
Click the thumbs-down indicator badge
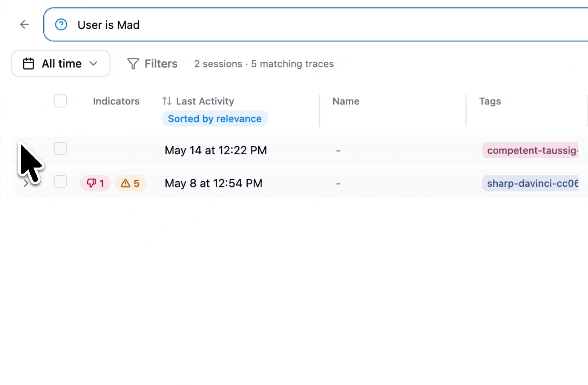point(95,183)
